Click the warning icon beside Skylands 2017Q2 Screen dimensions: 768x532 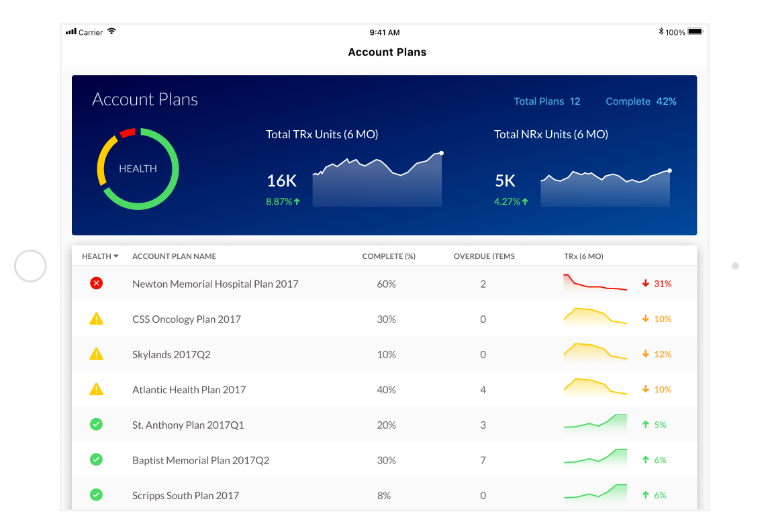coord(97,354)
